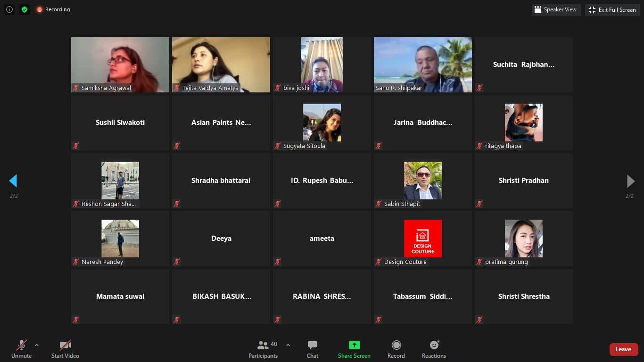This screenshot has width=644, height=362.
Task: Click the Shristi Pradhan participant tile
Action: click(x=524, y=181)
